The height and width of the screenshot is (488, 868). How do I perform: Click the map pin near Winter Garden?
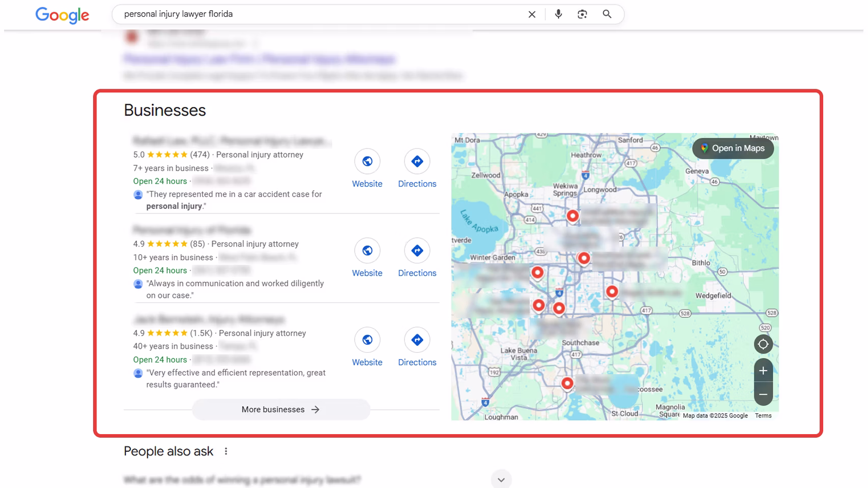537,273
